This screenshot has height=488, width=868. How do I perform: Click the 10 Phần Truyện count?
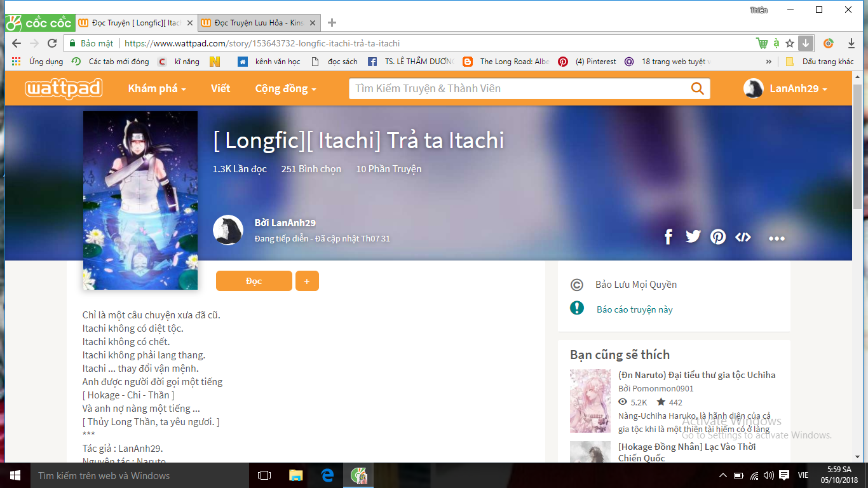pos(388,169)
